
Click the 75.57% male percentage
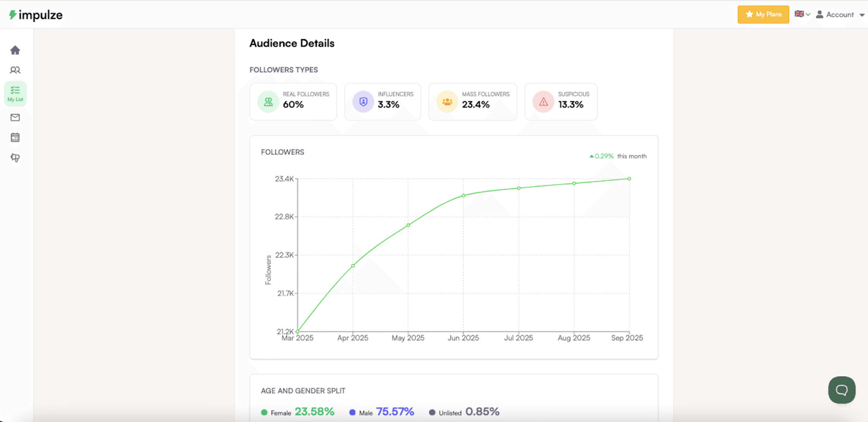395,412
